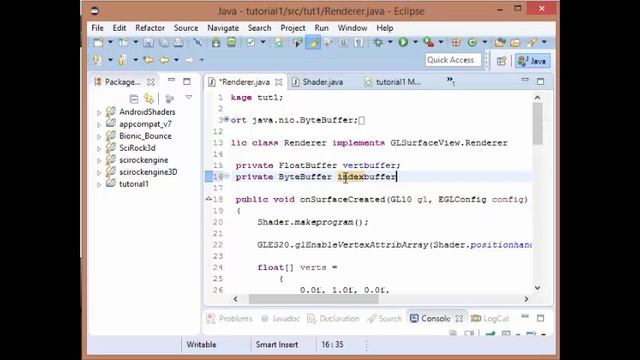Open the File menu

click(x=97, y=28)
